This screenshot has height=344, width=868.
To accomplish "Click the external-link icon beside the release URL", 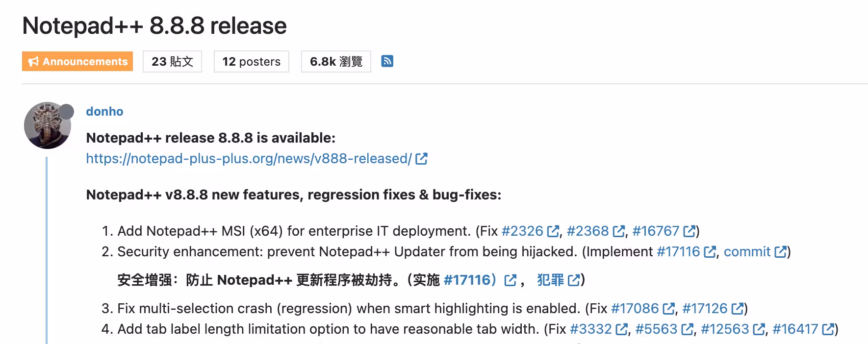I will tap(421, 158).
